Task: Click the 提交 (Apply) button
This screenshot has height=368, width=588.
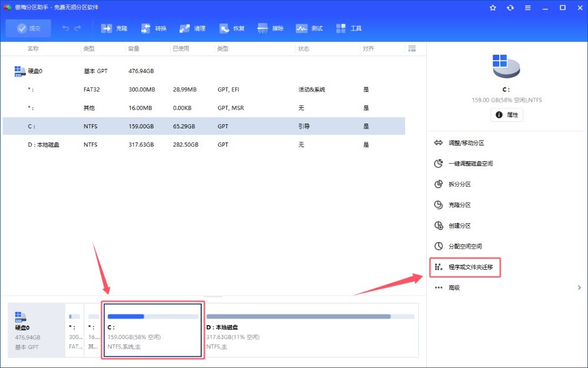Action: pos(28,28)
